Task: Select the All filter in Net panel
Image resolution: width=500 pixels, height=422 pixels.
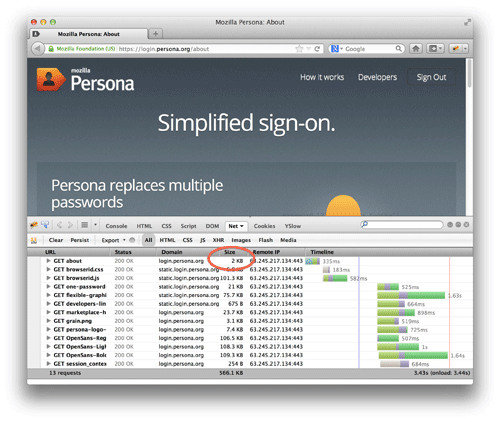Action: click(x=148, y=240)
